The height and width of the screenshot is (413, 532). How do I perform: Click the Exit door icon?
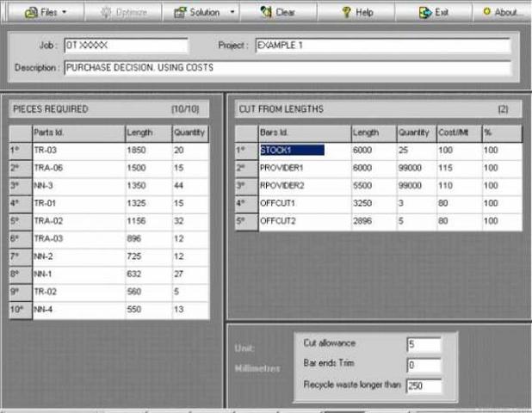[x=424, y=13]
